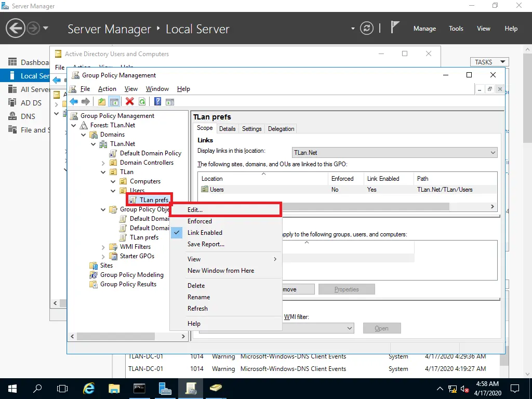Open the Action menu in Group Policy Management
The height and width of the screenshot is (399, 532).
pos(107,89)
